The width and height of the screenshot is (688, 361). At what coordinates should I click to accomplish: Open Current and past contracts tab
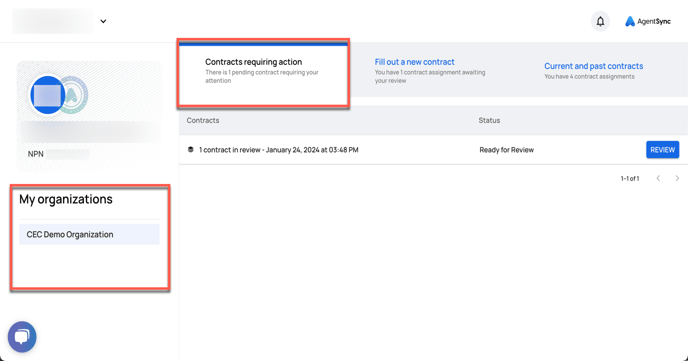[x=594, y=70]
